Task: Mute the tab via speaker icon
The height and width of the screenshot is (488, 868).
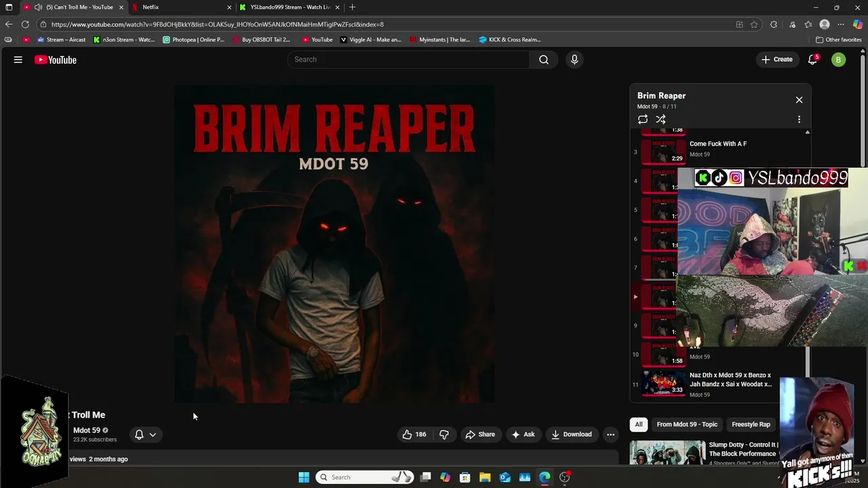Action: pyautogui.click(x=38, y=7)
